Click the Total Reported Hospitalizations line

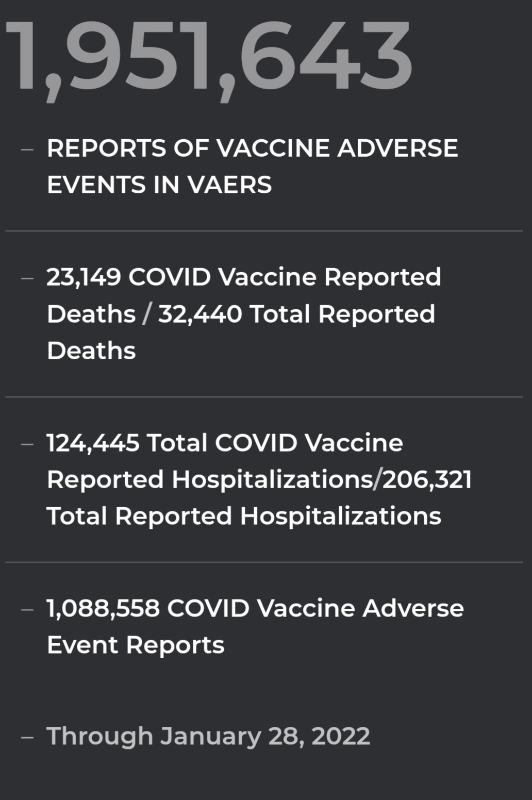click(x=244, y=516)
